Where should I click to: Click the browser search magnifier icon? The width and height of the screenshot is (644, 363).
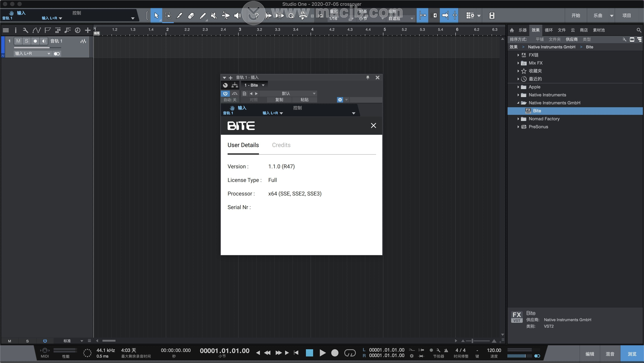tap(639, 30)
